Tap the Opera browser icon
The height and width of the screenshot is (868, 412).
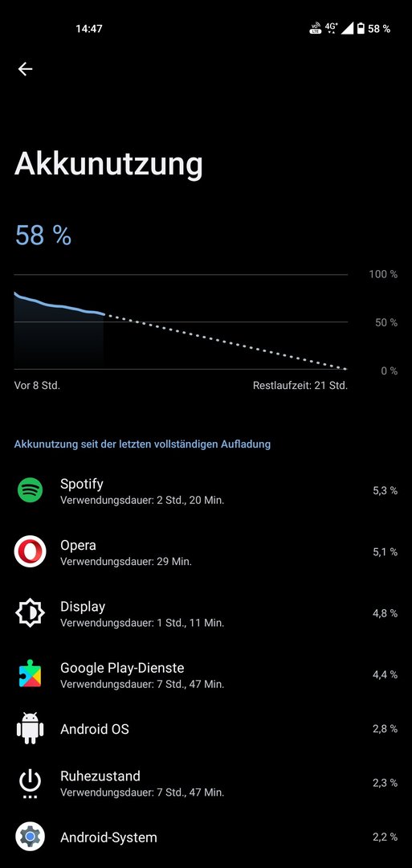pos(30,552)
